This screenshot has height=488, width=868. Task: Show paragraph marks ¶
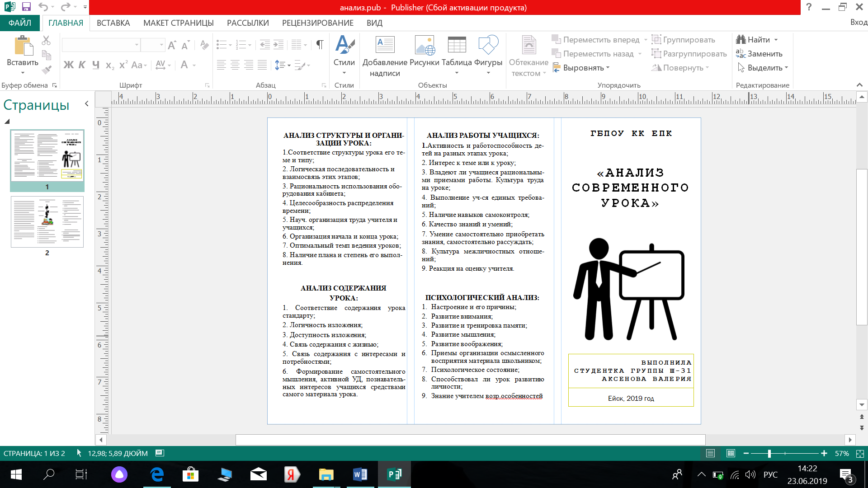[x=320, y=45]
